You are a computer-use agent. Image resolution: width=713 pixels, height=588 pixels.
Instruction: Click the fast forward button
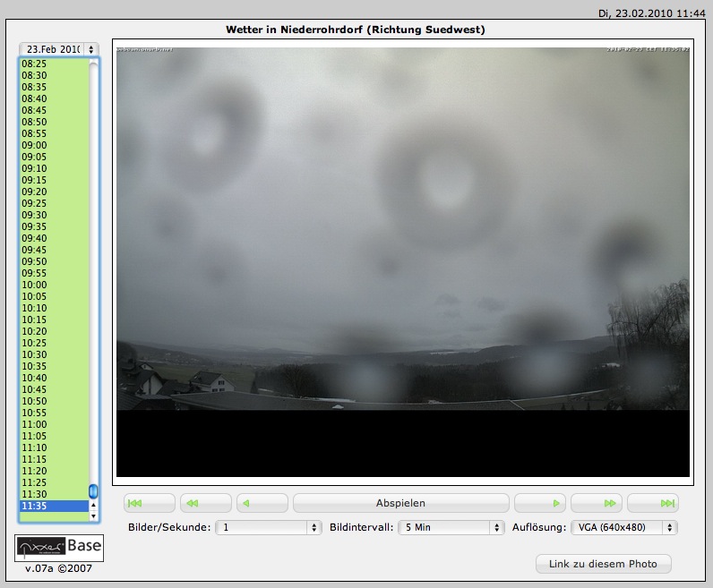(597, 503)
